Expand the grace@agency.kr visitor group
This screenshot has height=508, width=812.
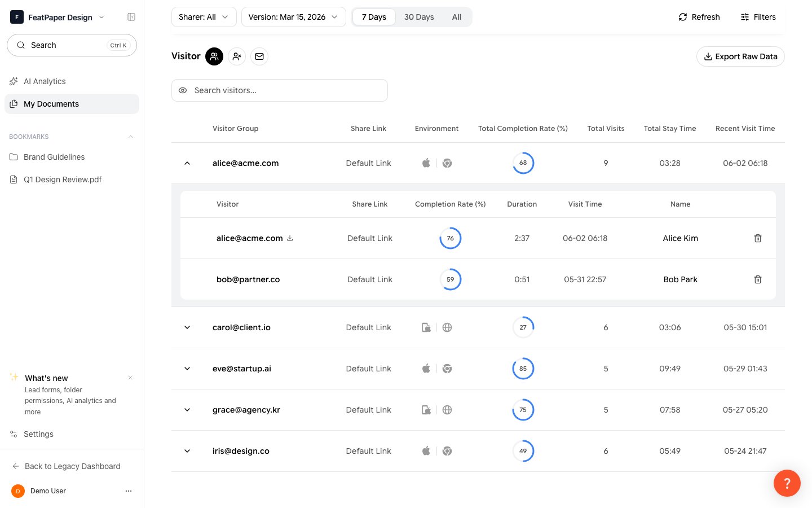[187, 410]
